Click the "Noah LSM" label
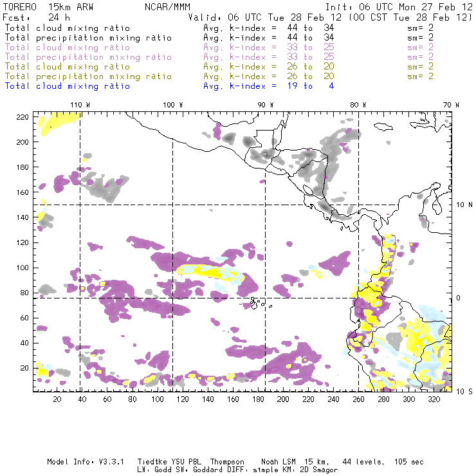This screenshot has height=476, width=476. coord(278,462)
